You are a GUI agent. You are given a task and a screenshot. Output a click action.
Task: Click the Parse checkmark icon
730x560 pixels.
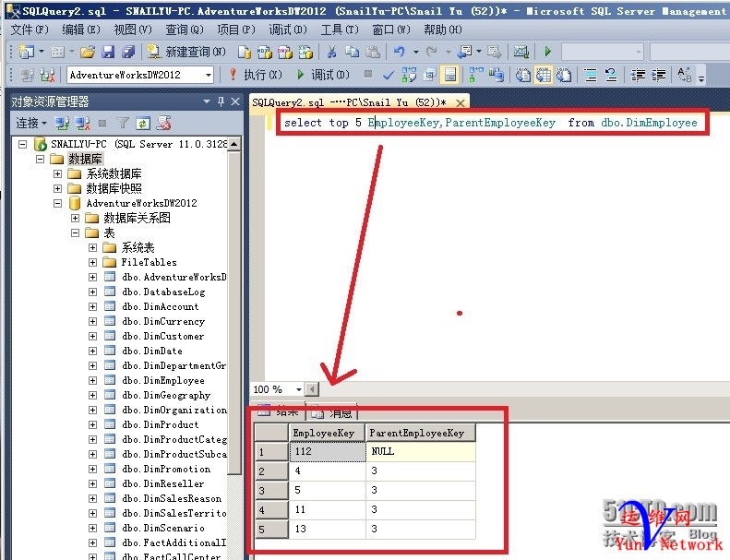(x=388, y=75)
